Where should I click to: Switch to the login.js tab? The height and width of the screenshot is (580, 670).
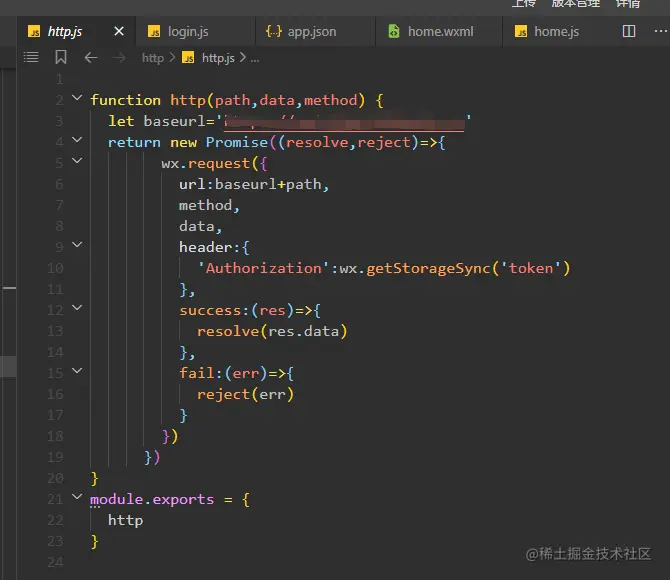click(195, 31)
